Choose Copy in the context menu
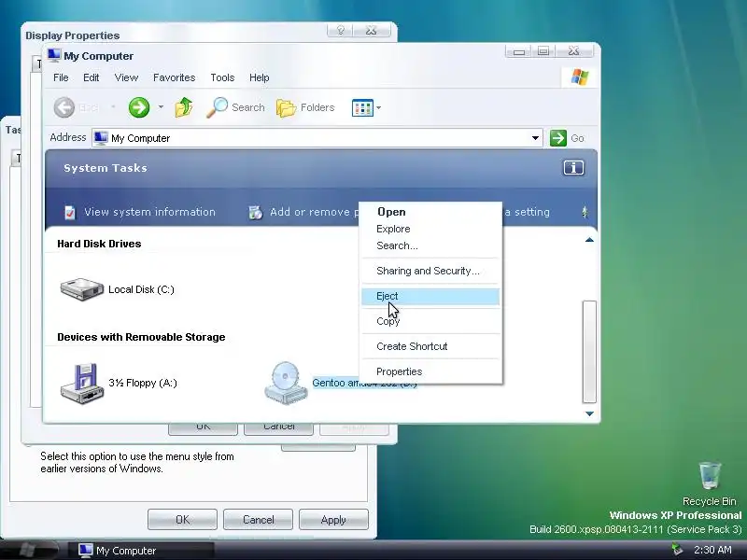 click(x=430, y=321)
